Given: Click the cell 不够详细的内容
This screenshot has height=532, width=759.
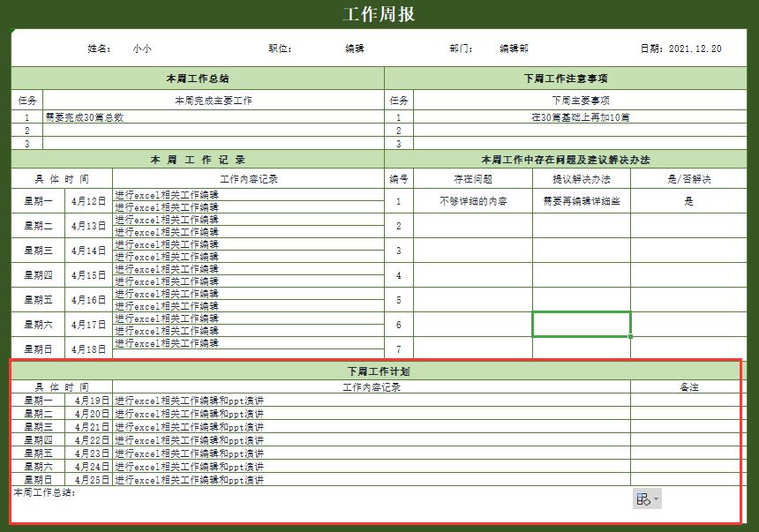Looking at the screenshot, I should point(473,201).
